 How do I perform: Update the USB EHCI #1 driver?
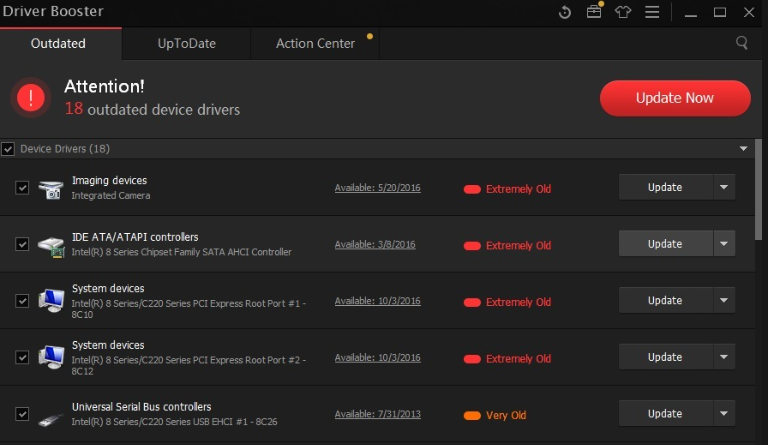(x=666, y=413)
